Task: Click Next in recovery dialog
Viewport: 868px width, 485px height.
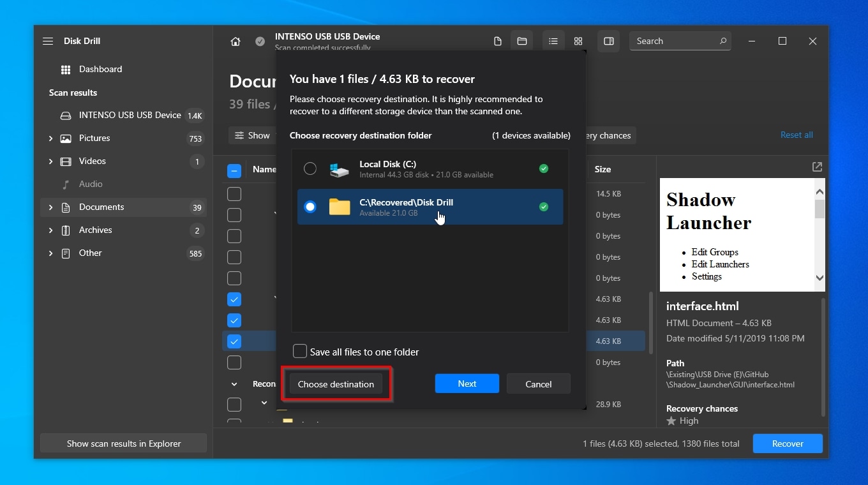Action: click(x=467, y=384)
